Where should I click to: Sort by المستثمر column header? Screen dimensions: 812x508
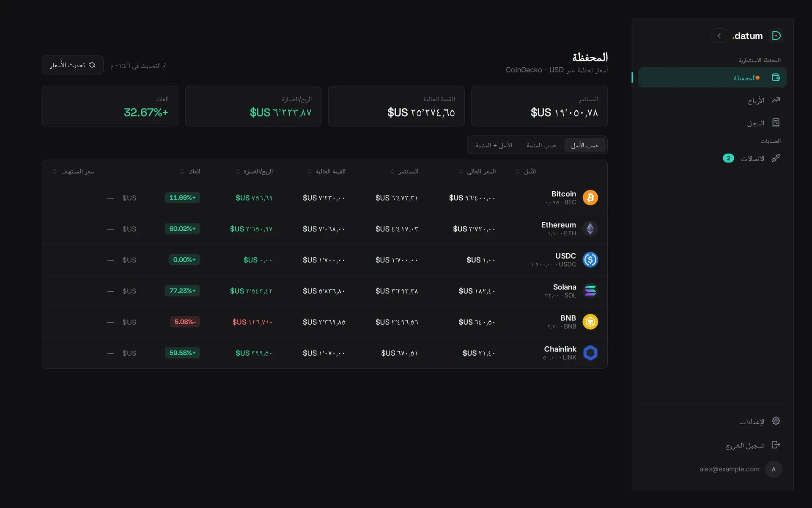404,171
